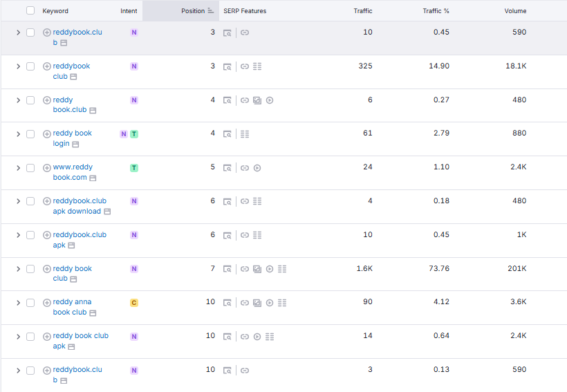Screen dimensions: 567x392
Task: Click video feature icon in 'reddy book.club' row
Action: pyautogui.click(x=270, y=100)
